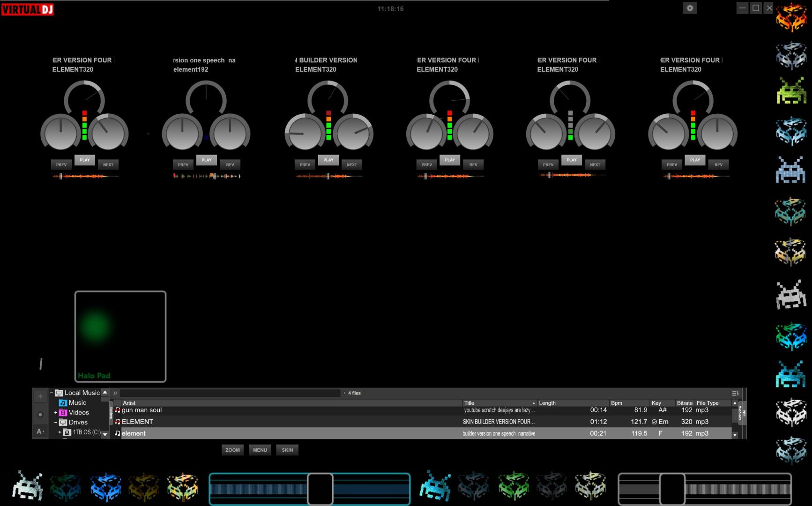Sort by the Bitrate column header
Screen dimensions: 812x506
(x=685, y=403)
